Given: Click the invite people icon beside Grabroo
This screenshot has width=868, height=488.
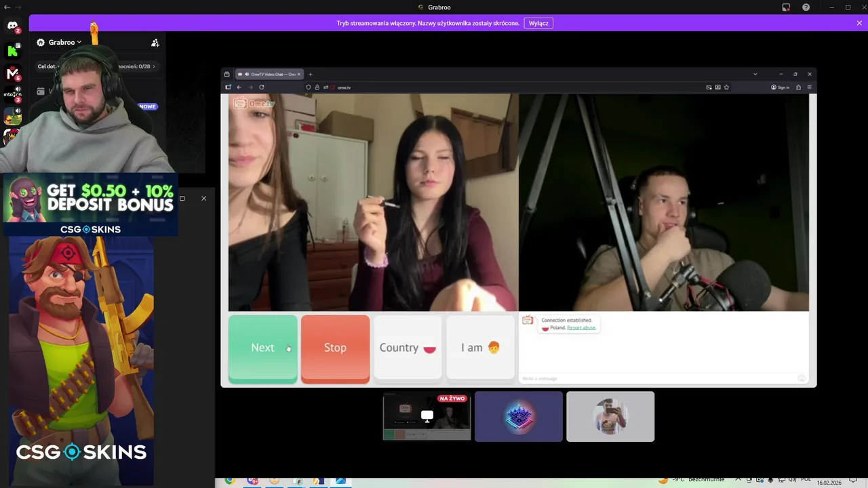Looking at the screenshot, I should (x=155, y=43).
